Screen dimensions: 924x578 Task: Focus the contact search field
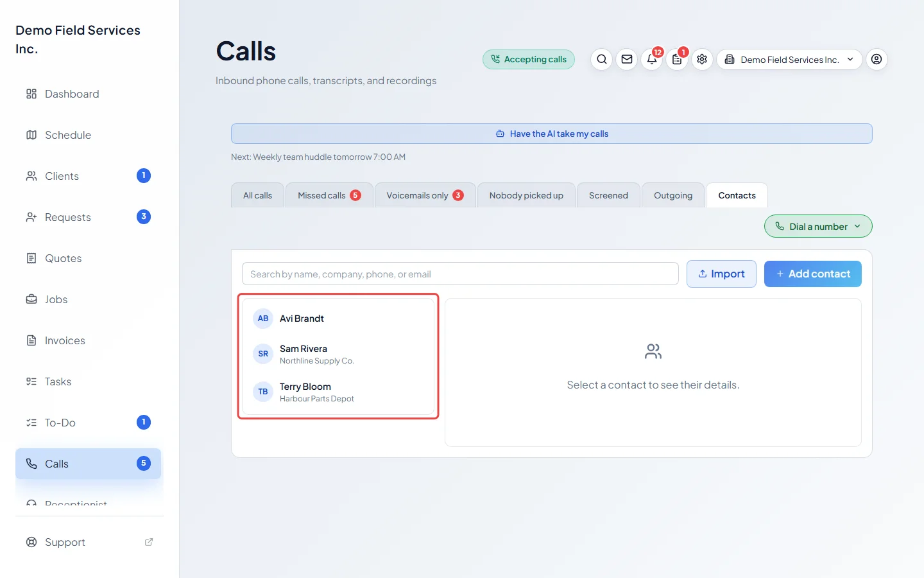tap(460, 274)
